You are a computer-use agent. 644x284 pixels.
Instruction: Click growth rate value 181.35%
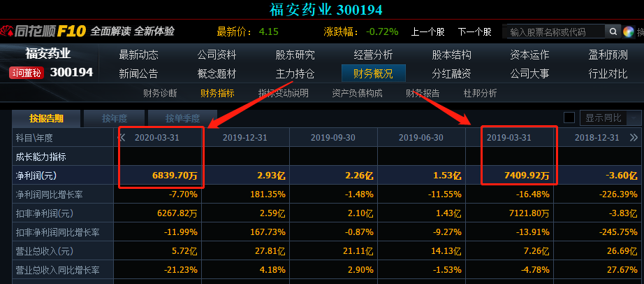click(268, 194)
